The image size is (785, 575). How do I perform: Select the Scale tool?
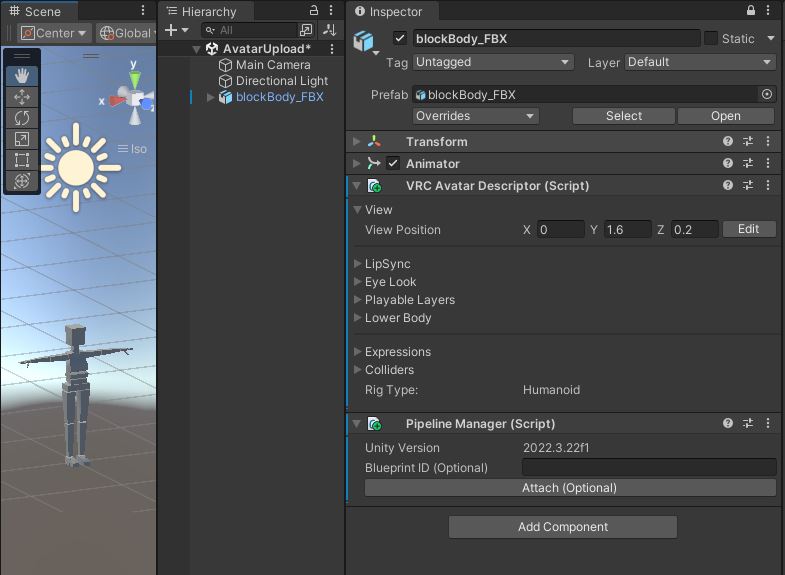(x=22, y=139)
